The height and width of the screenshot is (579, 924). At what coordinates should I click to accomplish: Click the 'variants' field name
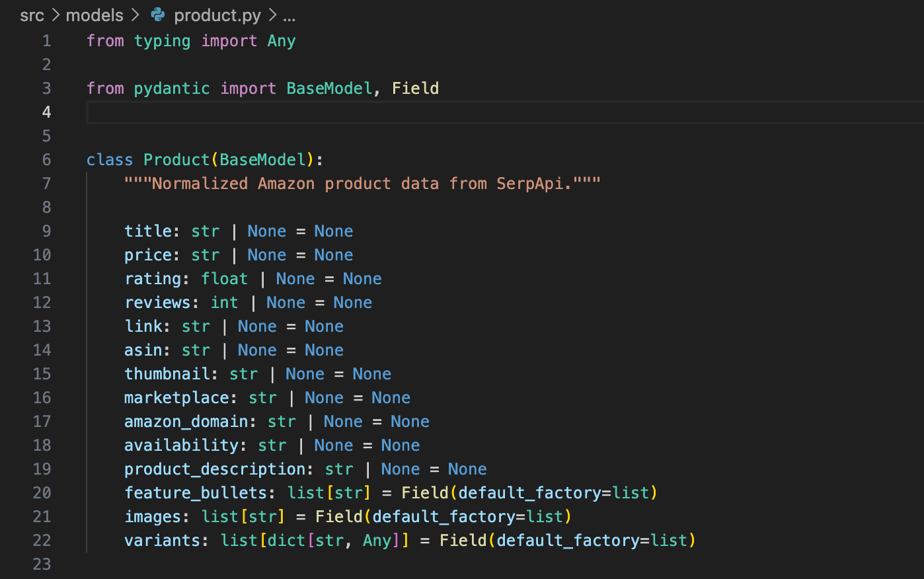[162, 541]
